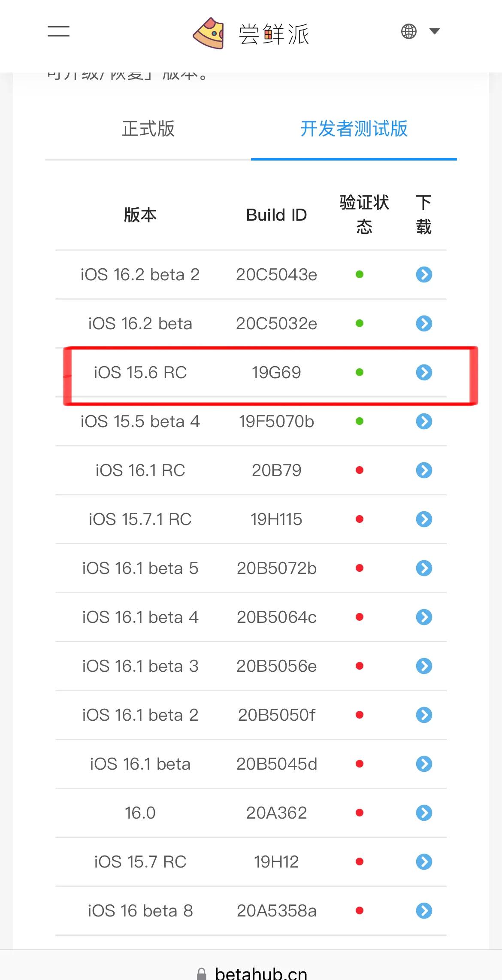This screenshot has width=502, height=980.
Task: Download iOS 16.1 RC firmware
Action: click(x=424, y=470)
